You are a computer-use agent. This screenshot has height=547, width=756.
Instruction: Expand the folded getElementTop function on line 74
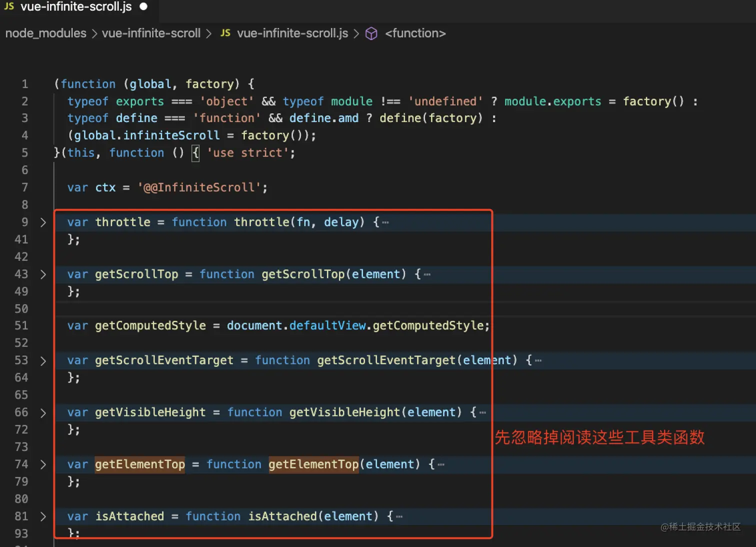click(x=43, y=464)
